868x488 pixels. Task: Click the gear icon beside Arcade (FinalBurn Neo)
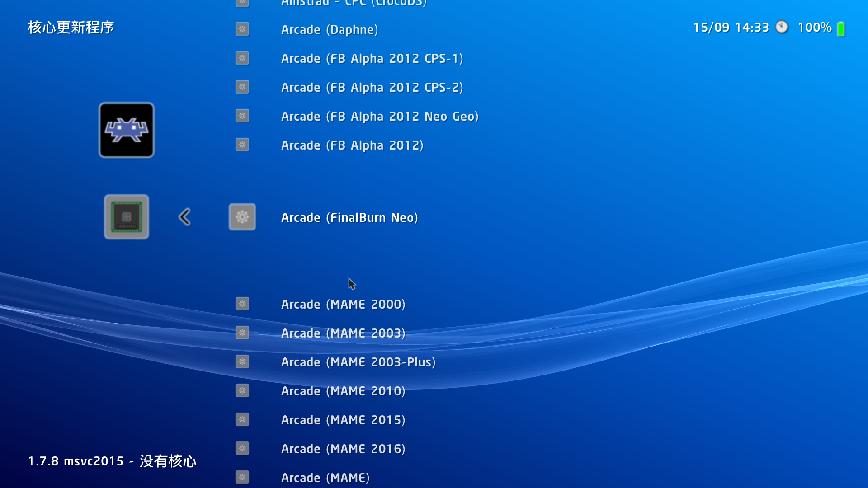[x=242, y=217]
